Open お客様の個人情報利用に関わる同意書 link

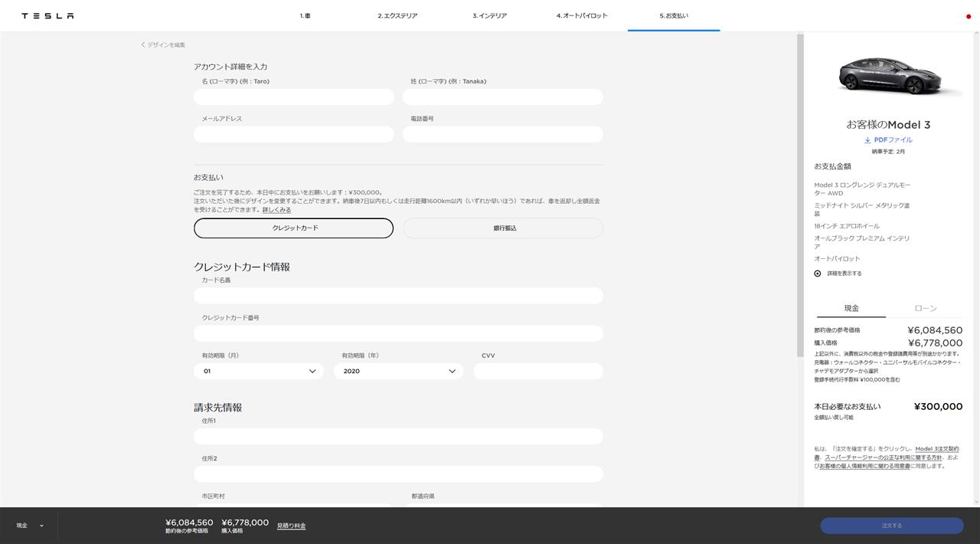[864, 466]
